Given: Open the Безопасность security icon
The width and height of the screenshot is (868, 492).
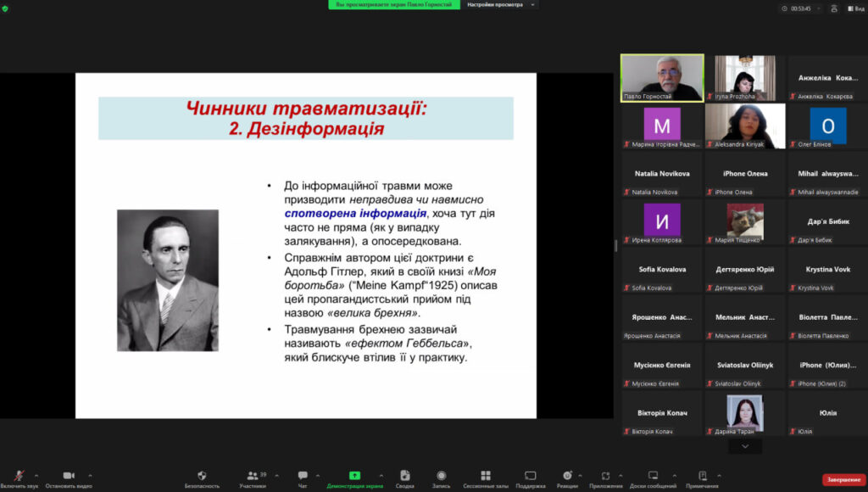Looking at the screenshot, I should point(202,476).
